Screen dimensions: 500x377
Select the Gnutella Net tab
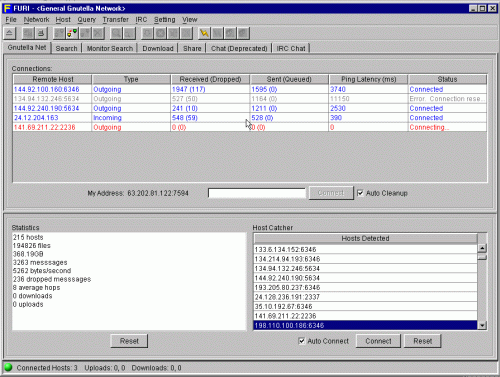[x=27, y=48]
